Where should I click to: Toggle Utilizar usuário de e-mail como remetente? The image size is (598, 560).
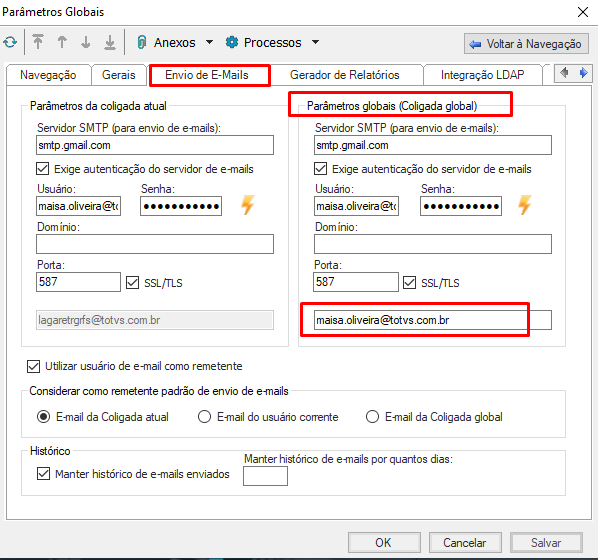(x=34, y=366)
